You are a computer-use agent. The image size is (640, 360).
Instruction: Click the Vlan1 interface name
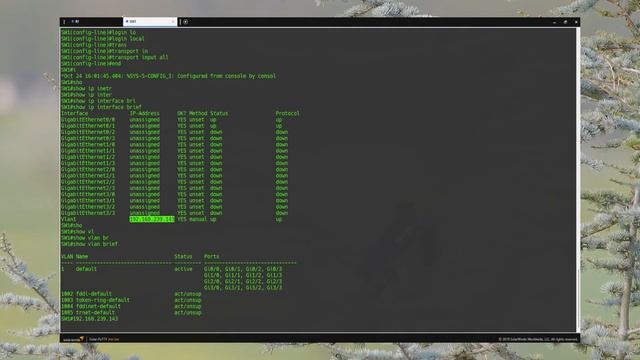[x=69, y=219]
